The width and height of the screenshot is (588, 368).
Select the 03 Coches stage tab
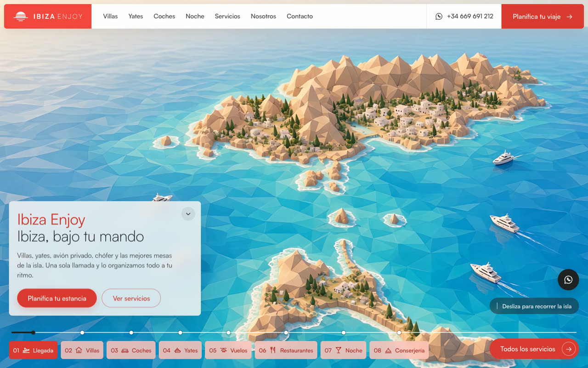tap(131, 351)
